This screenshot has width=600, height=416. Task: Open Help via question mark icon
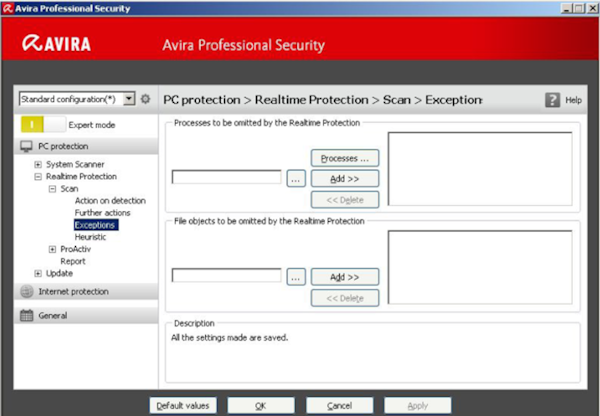pos(552,100)
